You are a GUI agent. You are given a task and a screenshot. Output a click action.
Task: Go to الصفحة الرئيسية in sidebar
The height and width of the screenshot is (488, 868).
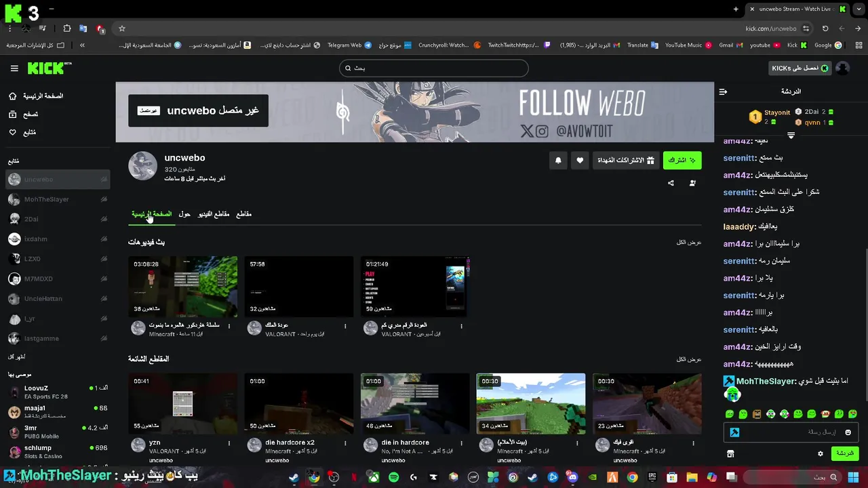point(37,96)
